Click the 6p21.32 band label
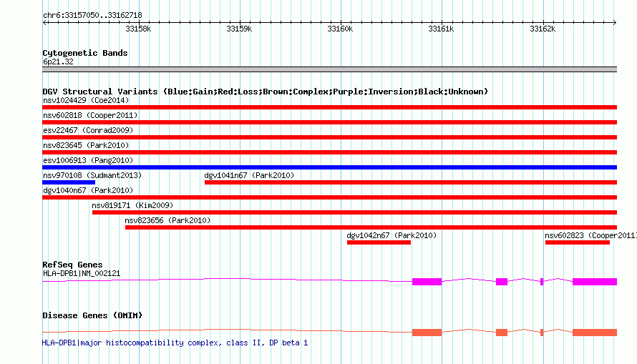 tap(58, 62)
